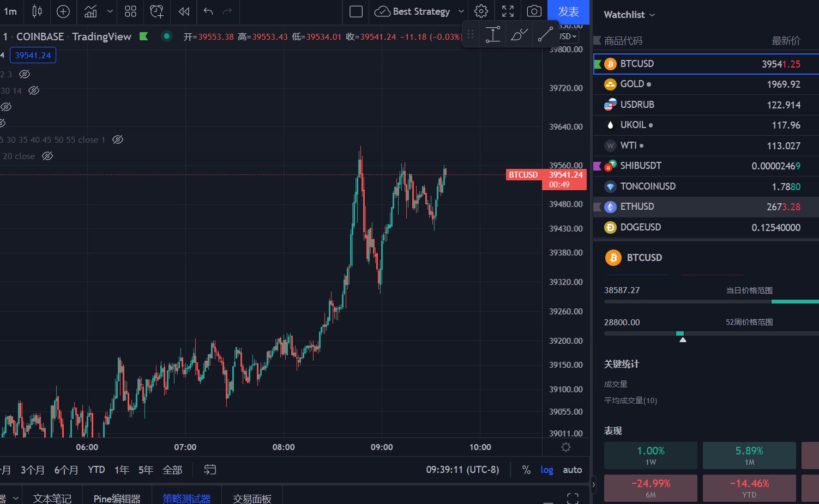Sort watchlist by 最新价 column header
The height and width of the screenshot is (504, 819).
(786, 41)
